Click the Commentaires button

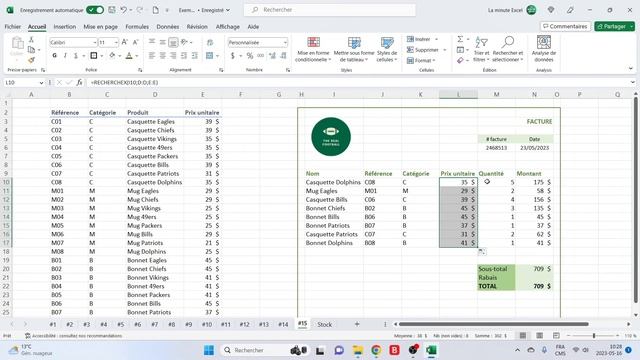(x=565, y=27)
